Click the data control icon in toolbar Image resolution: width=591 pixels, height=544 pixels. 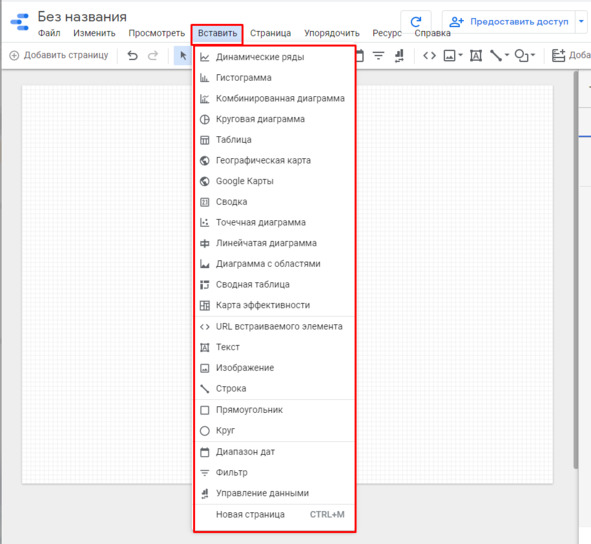(399, 56)
